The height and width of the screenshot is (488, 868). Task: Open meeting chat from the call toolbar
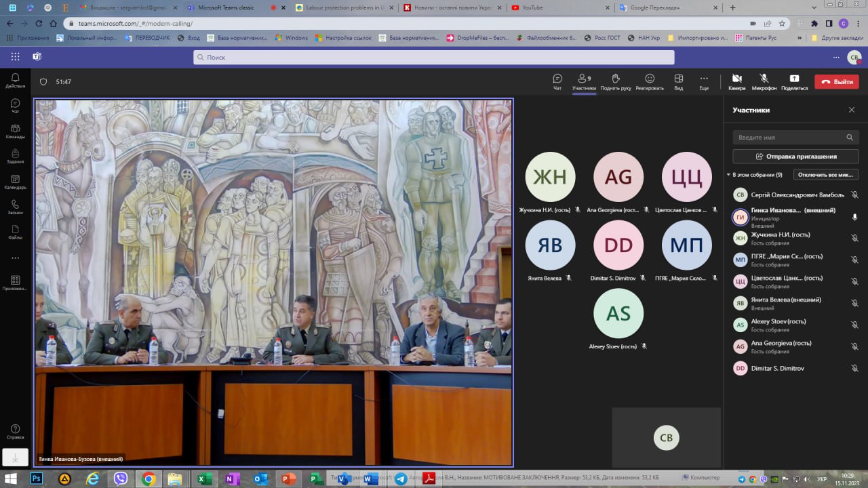coord(557,81)
